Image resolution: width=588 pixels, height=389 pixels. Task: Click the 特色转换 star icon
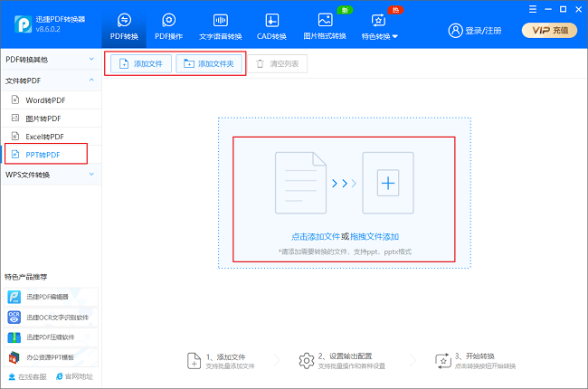[x=378, y=20]
